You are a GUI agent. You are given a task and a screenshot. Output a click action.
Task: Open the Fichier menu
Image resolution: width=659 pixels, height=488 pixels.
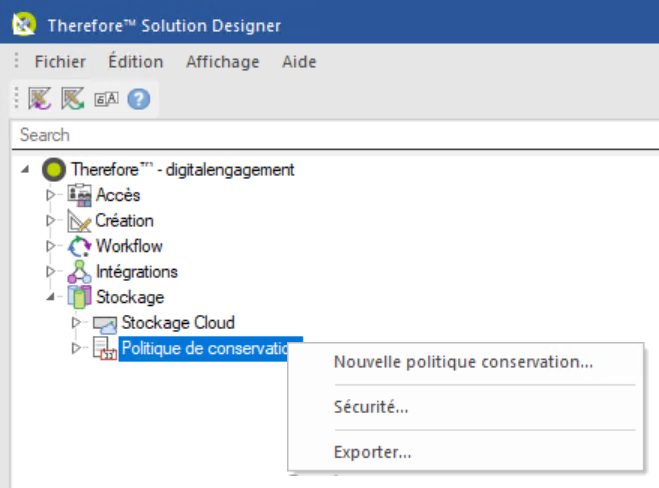coord(60,62)
